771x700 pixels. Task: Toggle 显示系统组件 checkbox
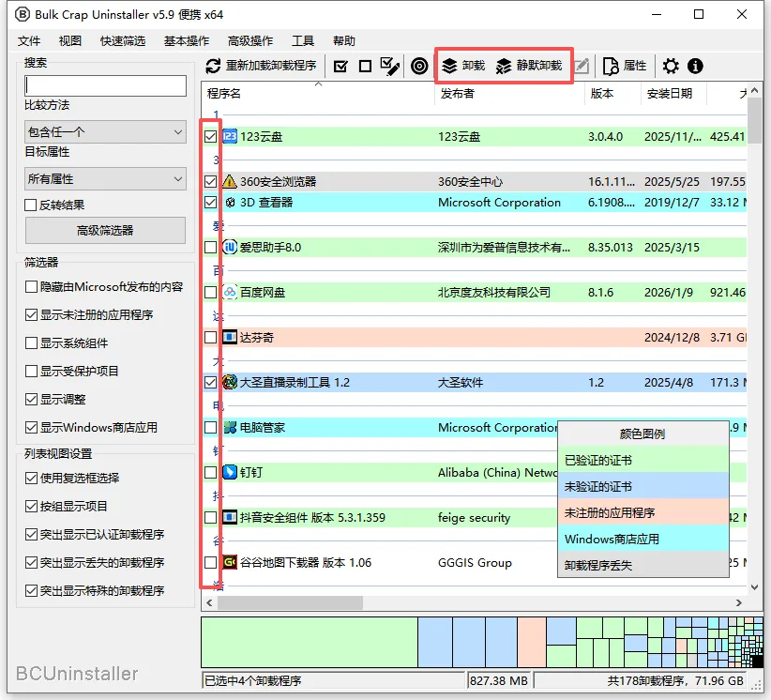tap(31, 342)
